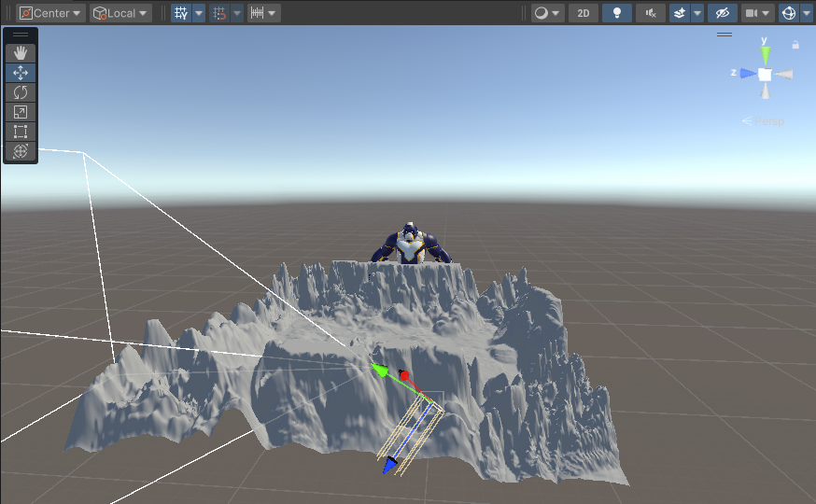This screenshot has height=504, width=816.
Task: Click the green Y axis cone on orientation gizmo
Action: click(765, 55)
